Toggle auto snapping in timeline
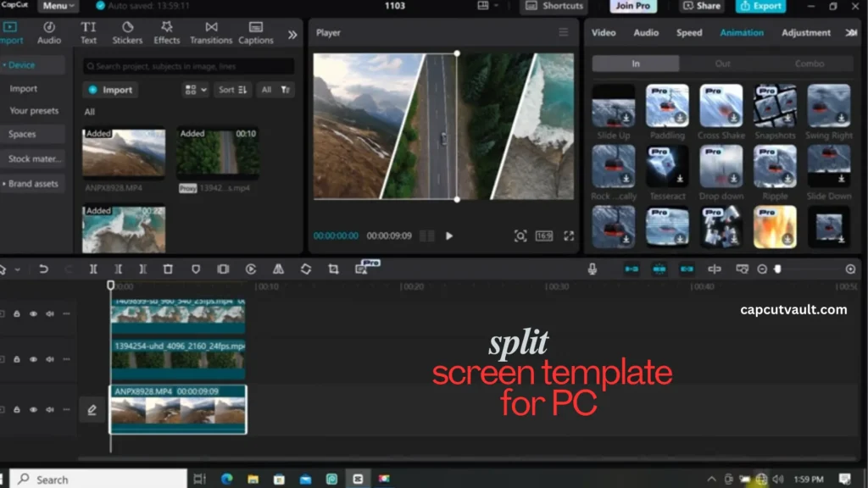Viewport: 868px width, 488px height. point(659,269)
